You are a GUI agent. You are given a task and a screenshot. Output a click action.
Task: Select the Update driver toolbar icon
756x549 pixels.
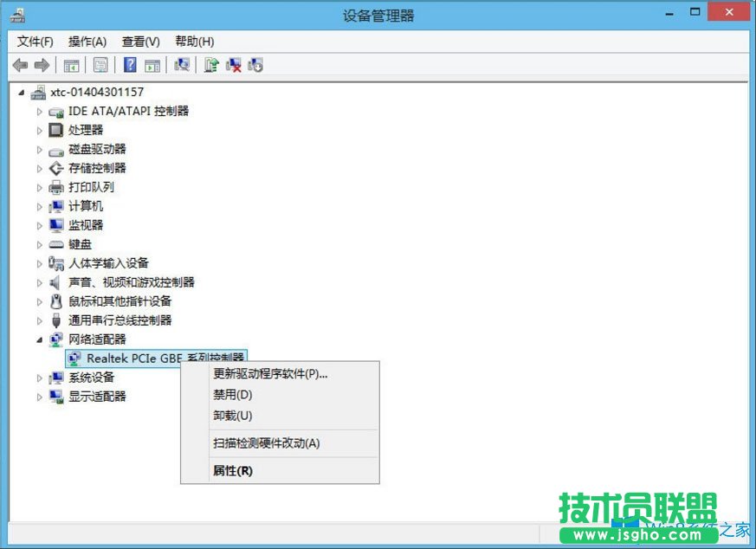coord(211,65)
